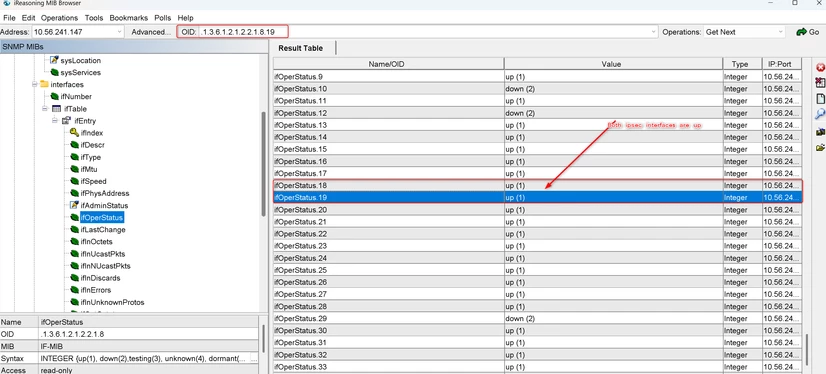Click the details panel vertical scrollbar
This screenshot has width=826, height=374.
tap(264, 338)
